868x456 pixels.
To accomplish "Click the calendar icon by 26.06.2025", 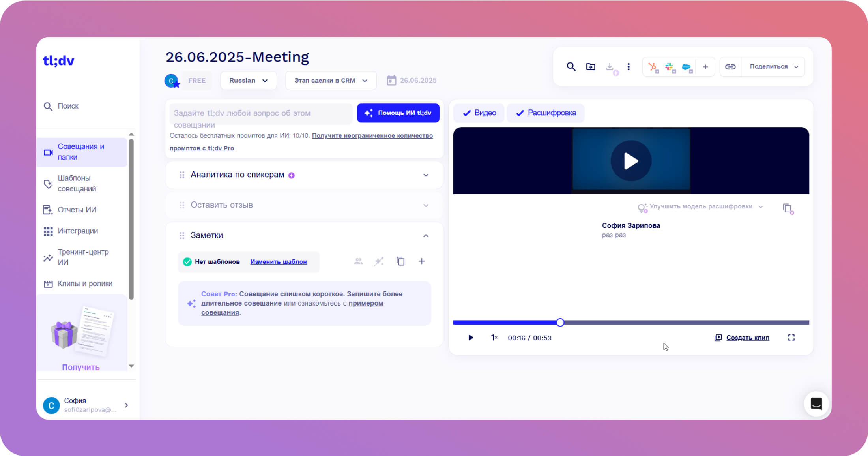I will (x=391, y=81).
